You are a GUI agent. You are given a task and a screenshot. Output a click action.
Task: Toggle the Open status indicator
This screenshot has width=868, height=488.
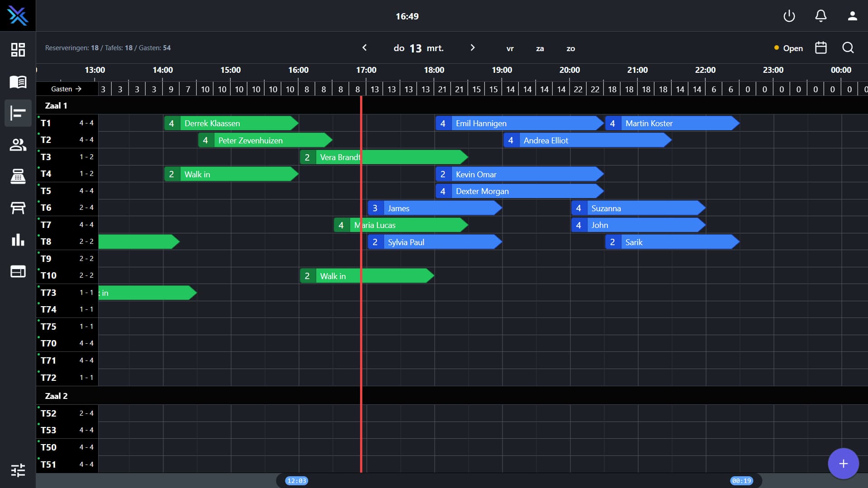click(788, 48)
